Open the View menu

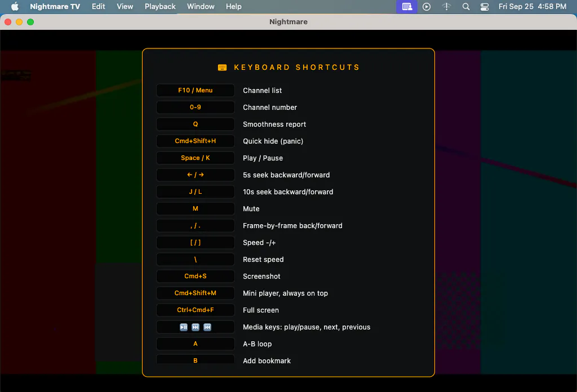point(125,6)
